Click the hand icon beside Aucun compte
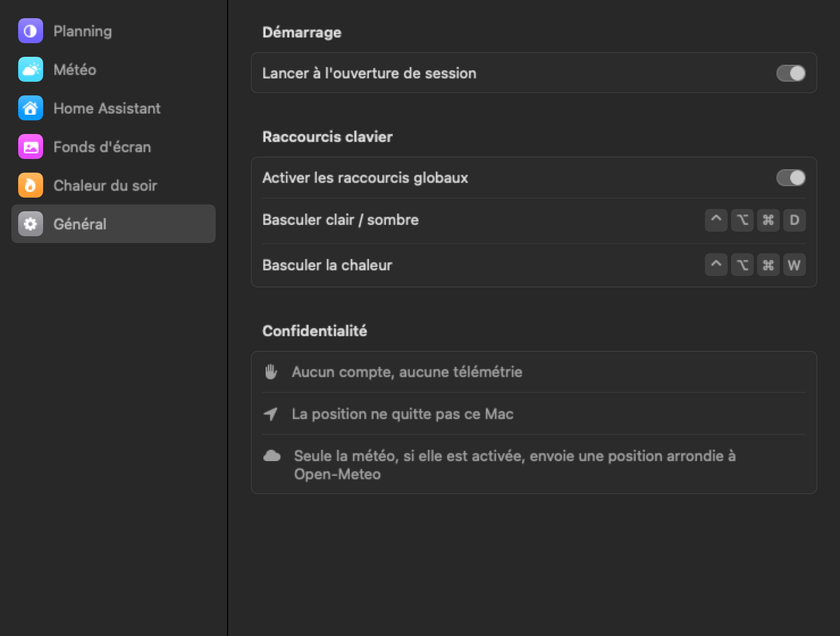The width and height of the screenshot is (840, 636). click(271, 372)
